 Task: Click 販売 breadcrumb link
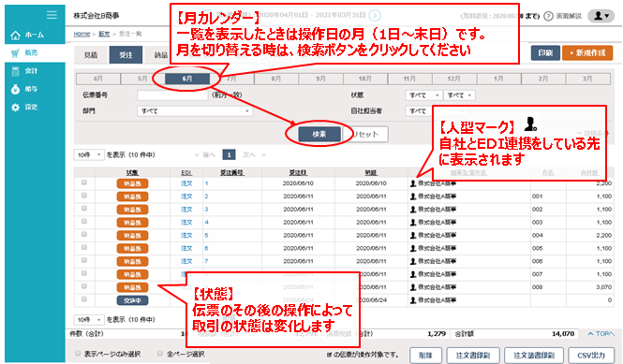(104, 34)
